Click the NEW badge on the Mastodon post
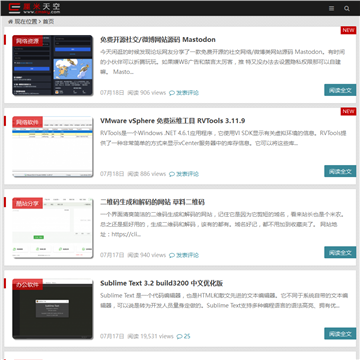 pos(348,30)
